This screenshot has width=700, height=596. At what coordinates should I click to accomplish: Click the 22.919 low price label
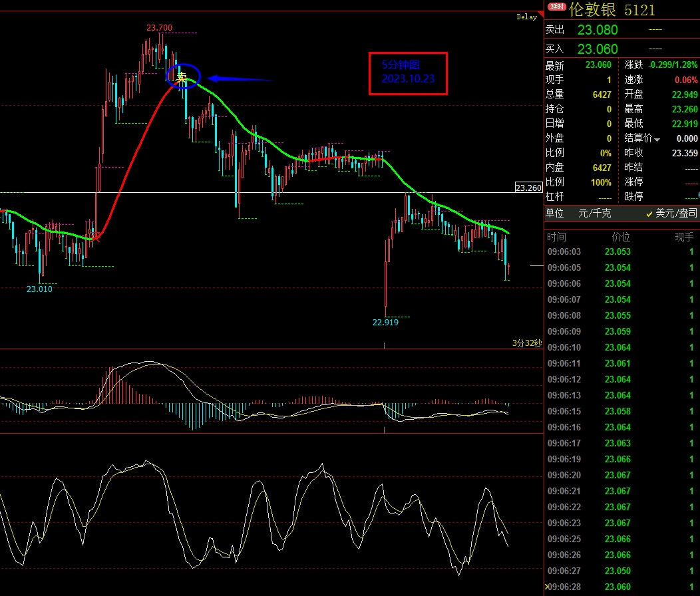(x=385, y=323)
